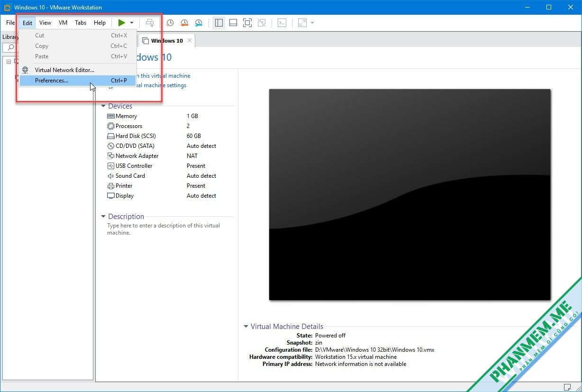Click the Printer device icon
582x392 pixels.
point(111,186)
